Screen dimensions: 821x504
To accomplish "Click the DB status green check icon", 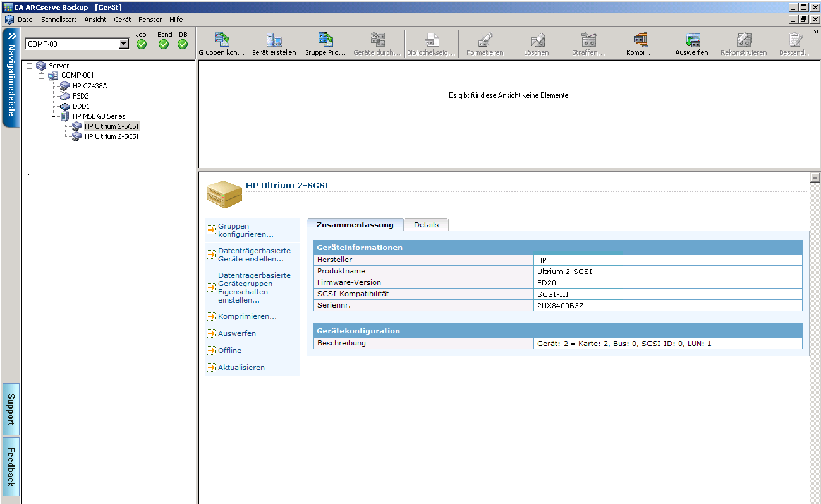I will (183, 44).
